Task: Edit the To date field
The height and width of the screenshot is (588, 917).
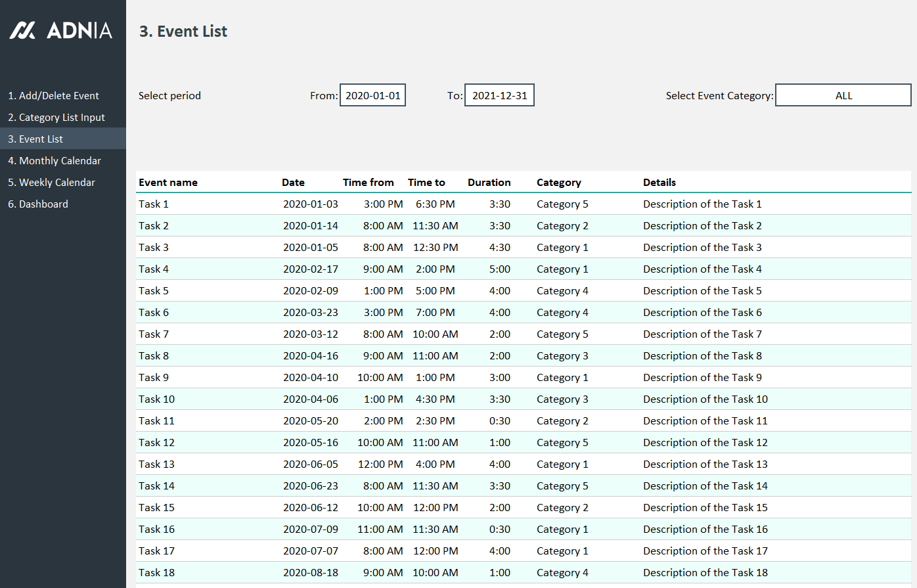Action: 499,95
